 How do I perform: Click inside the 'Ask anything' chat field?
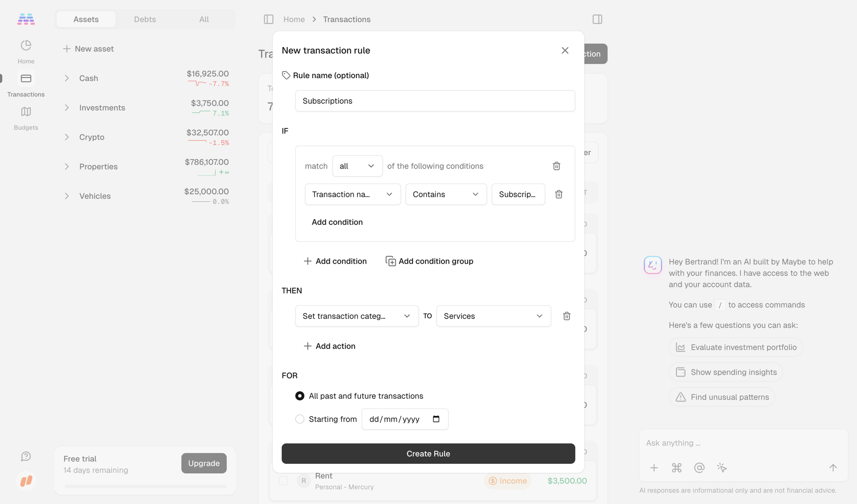736,443
